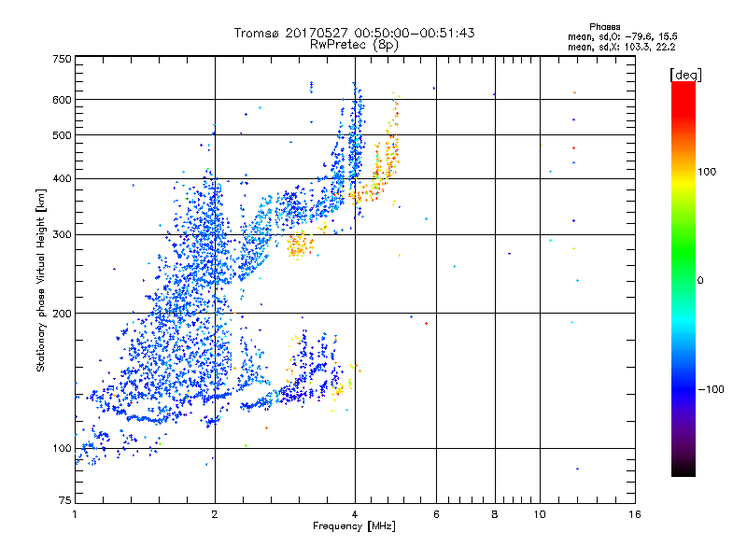This screenshot has width=747, height=560.
Task: Click the colorbar '100' tick label
Action: (x=707, y=172)
